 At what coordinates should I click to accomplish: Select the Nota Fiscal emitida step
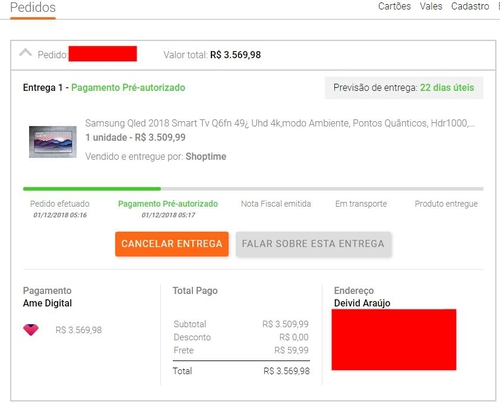pyautogui.click(x=276, y=204)
